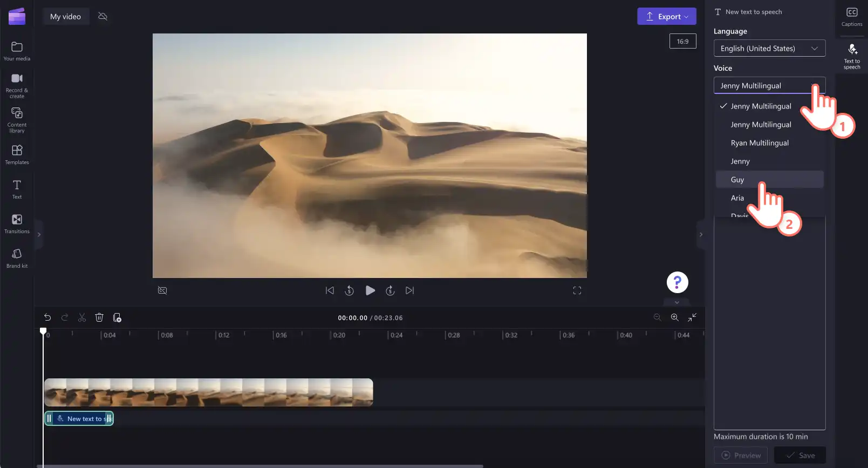The image size is (868, 468).
Task: Click the timeline playhead marker
Action: 43,331
